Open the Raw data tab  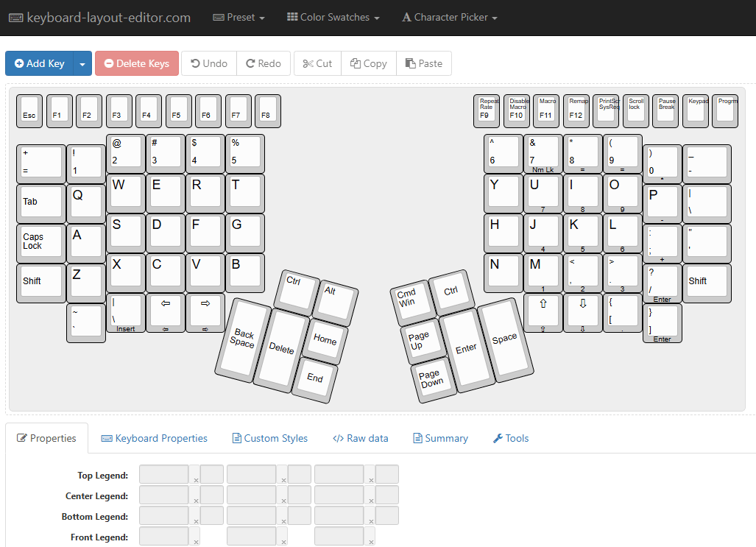click(360, 438)
